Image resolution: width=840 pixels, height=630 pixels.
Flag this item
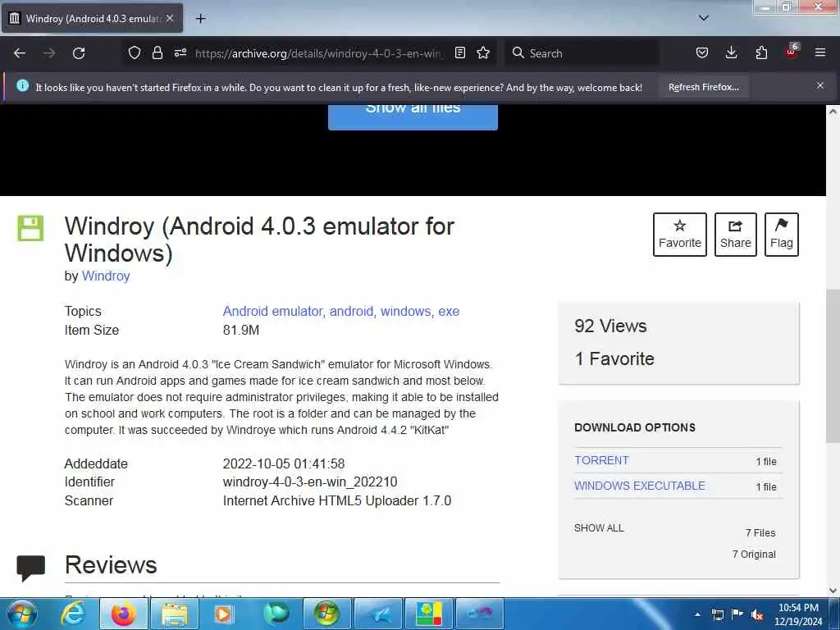click(782, 235)
